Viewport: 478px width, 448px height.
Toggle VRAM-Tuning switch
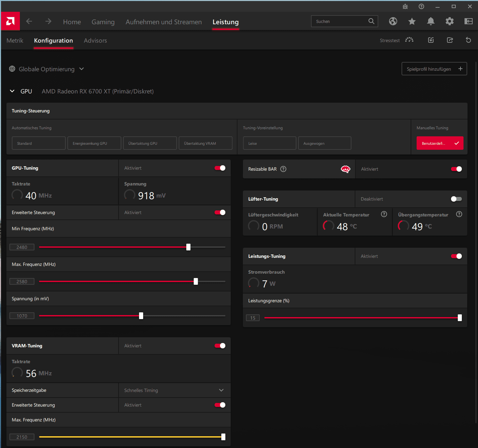[220, 346]
